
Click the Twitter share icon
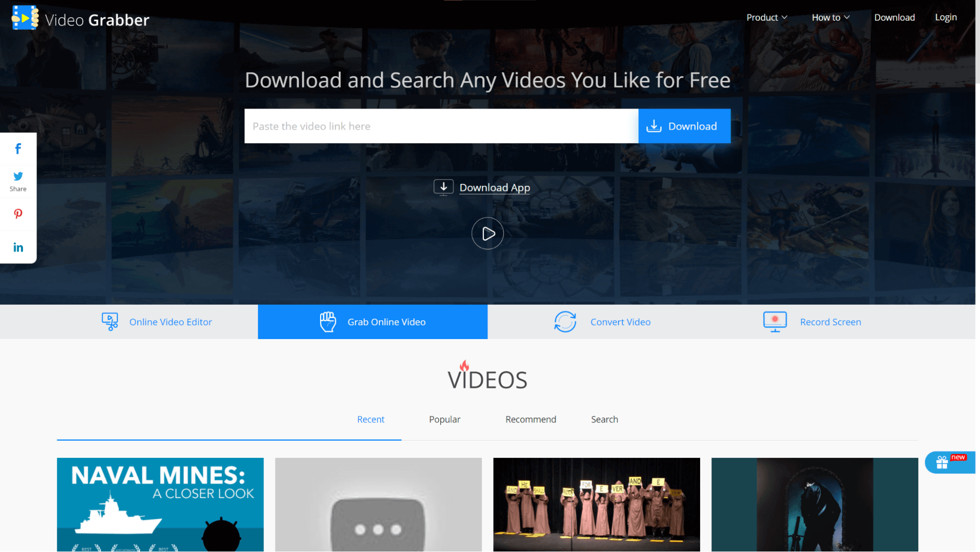pyautogui.click(x=18, y=176)
